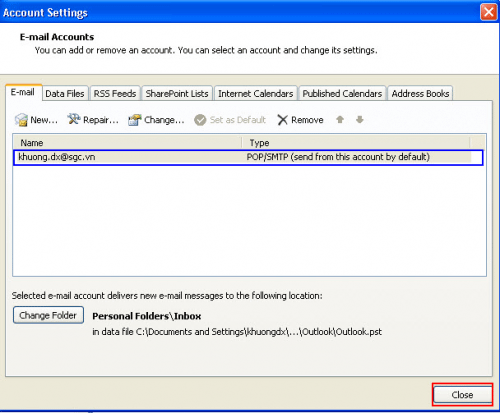The image size is (500, 413).
Task: Click the Name column header
Action: pyautogui.click(x=127, y=143)
